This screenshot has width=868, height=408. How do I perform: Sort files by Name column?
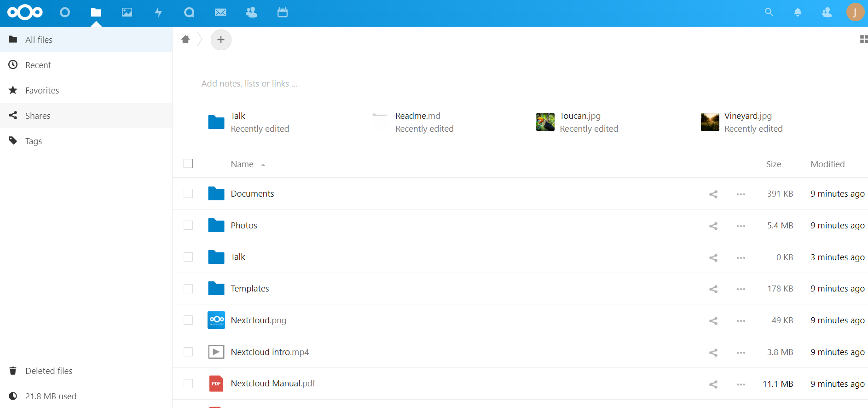coord(242,164)
